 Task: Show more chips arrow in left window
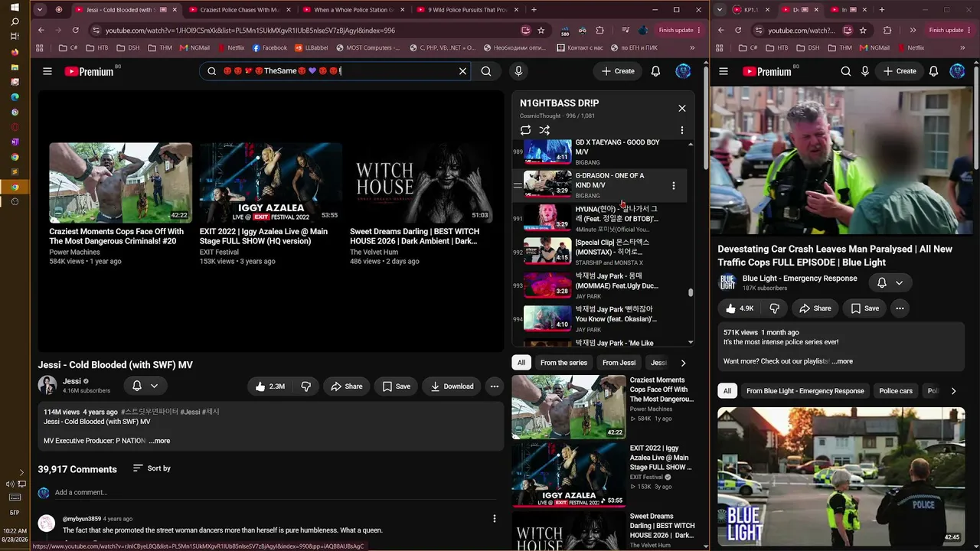[x=683, y=363]
